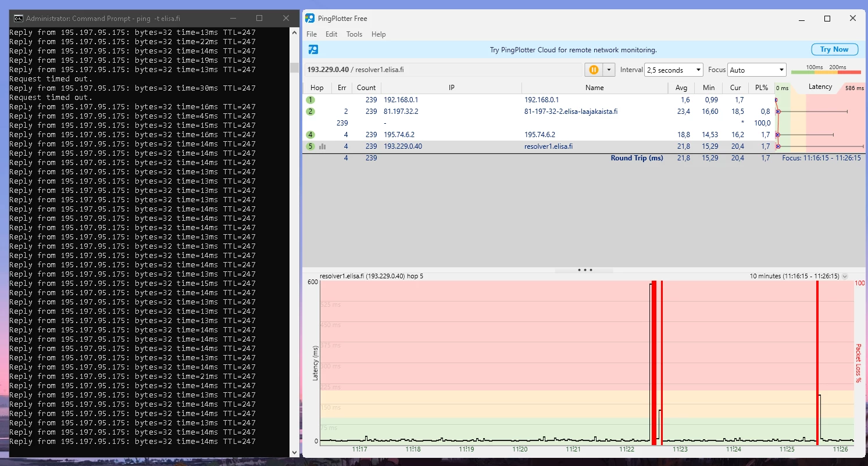Open the dropdown arrow beside the pause button
The image size is (868, 466).
(x=609, y=70)
